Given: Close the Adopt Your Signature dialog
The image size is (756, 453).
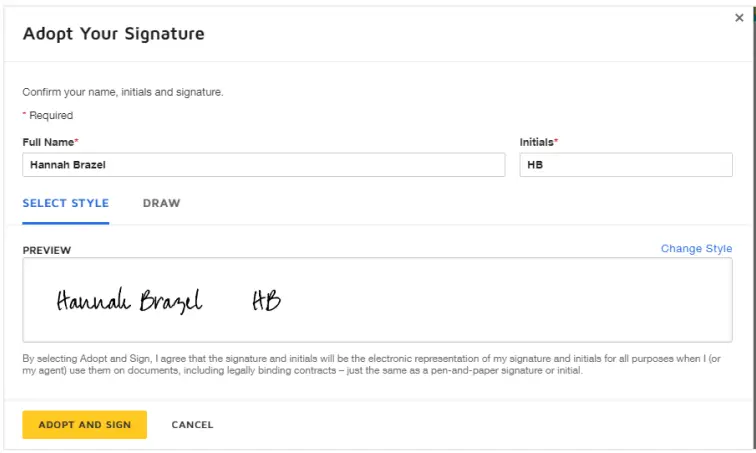Looking at the screenshot, I should click(739, 18).
